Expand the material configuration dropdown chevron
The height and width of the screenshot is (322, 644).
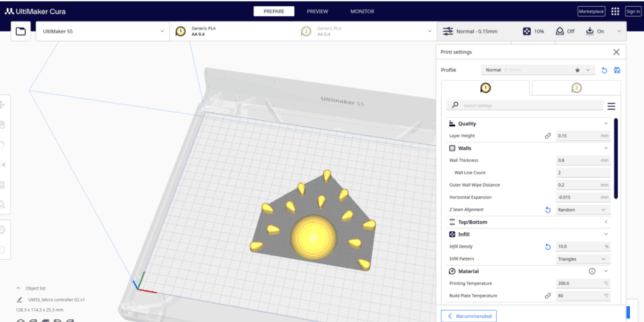pos(429,31)
